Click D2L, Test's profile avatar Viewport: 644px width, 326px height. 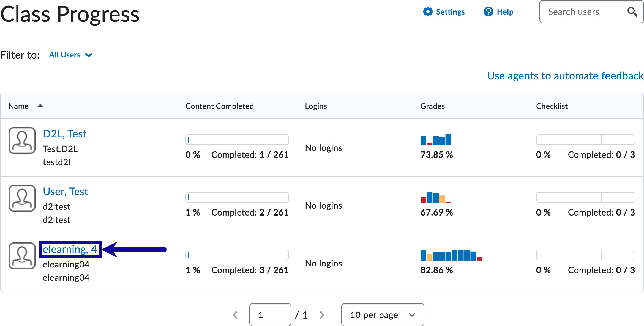pos(22,141)
